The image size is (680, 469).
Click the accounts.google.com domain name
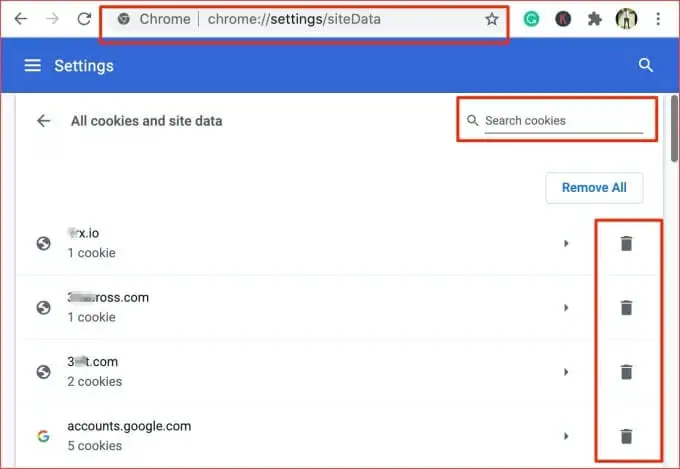[x=129, y=426]
